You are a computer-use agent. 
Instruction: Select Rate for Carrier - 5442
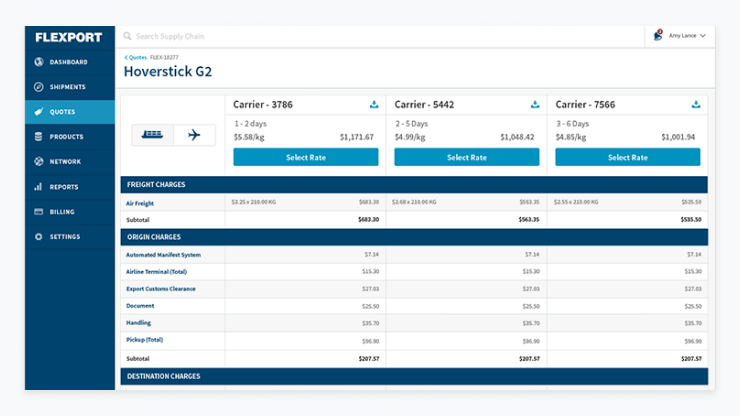click(467, 157)
